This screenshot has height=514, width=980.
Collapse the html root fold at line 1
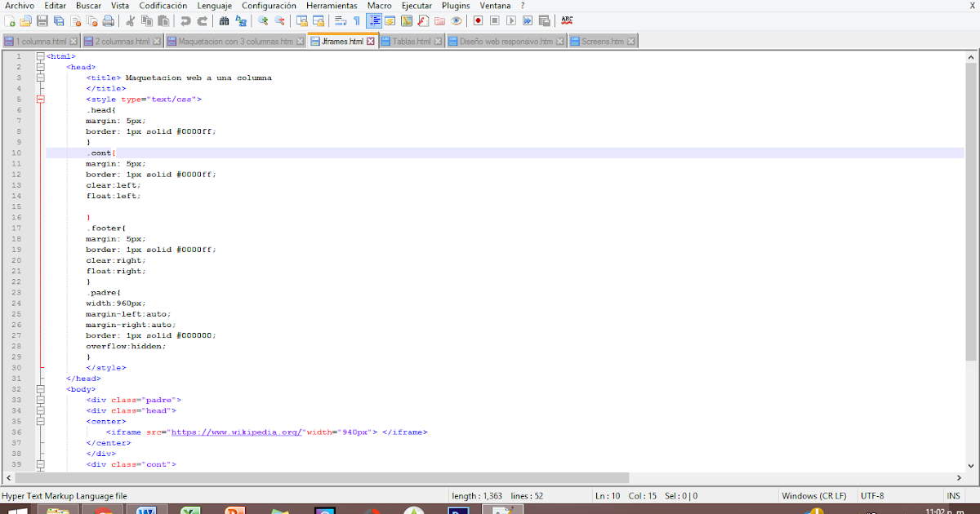[x=40, y=55]
